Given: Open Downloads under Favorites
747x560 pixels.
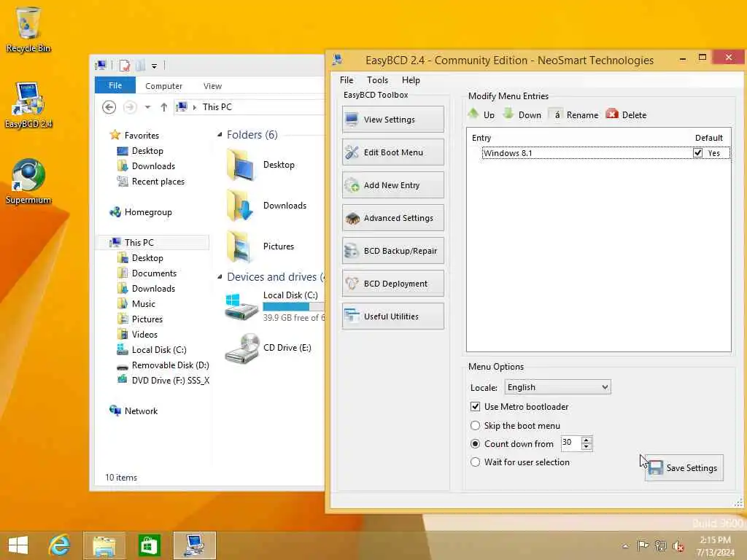Looking at the screenshot, I should click(146, 166).
